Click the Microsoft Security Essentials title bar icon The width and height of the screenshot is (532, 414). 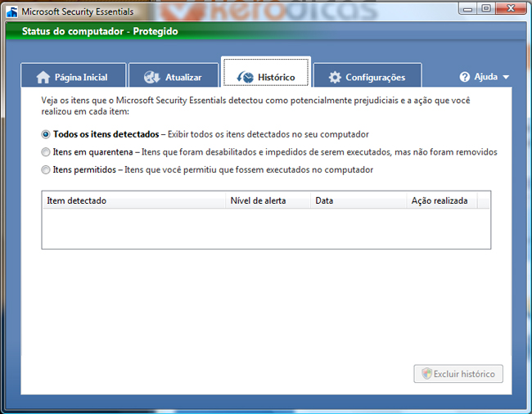[12, 12]
